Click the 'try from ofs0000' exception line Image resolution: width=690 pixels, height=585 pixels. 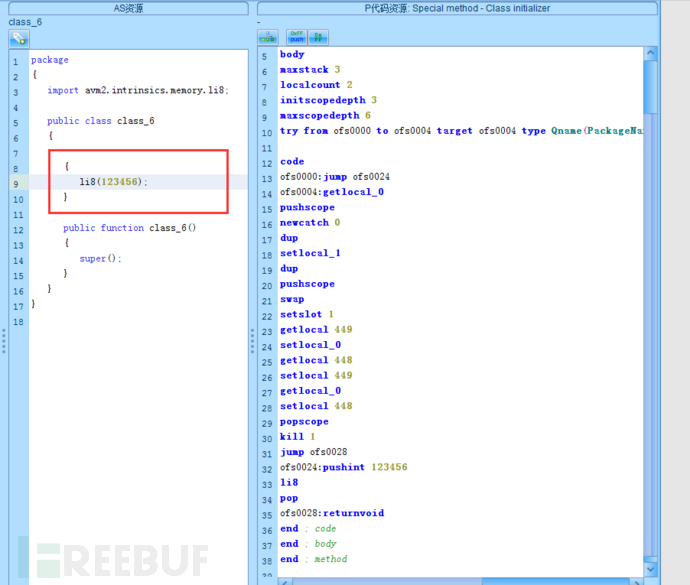(461, 131)
